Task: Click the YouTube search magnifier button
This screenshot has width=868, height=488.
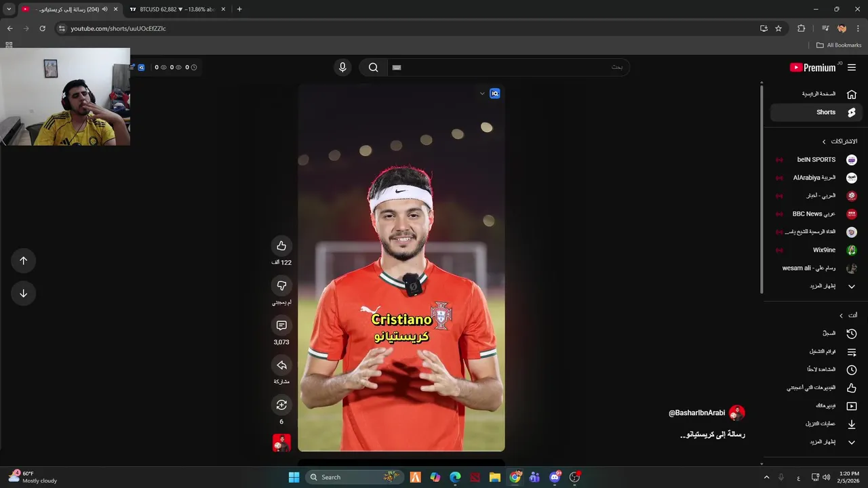Action: [373, 67]
